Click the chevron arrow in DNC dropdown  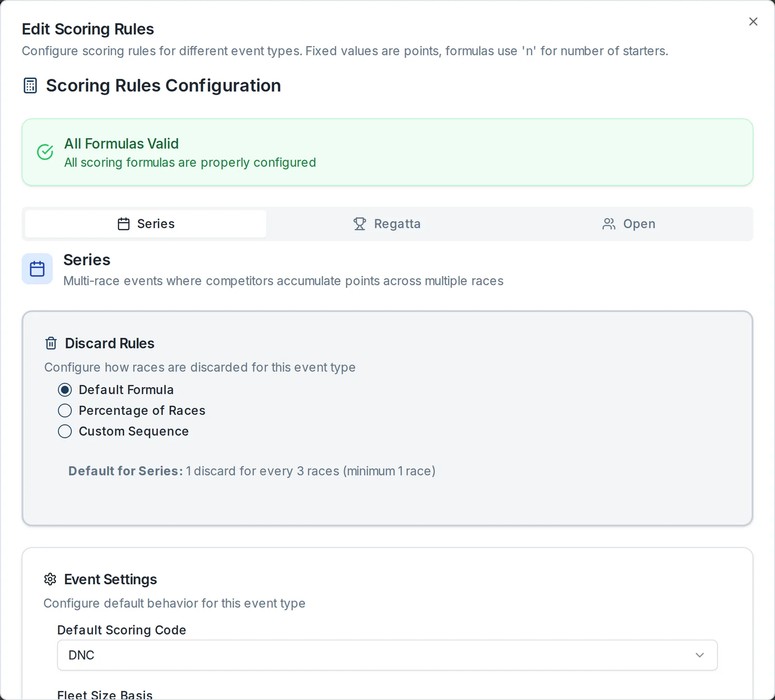tap(699, 655)
